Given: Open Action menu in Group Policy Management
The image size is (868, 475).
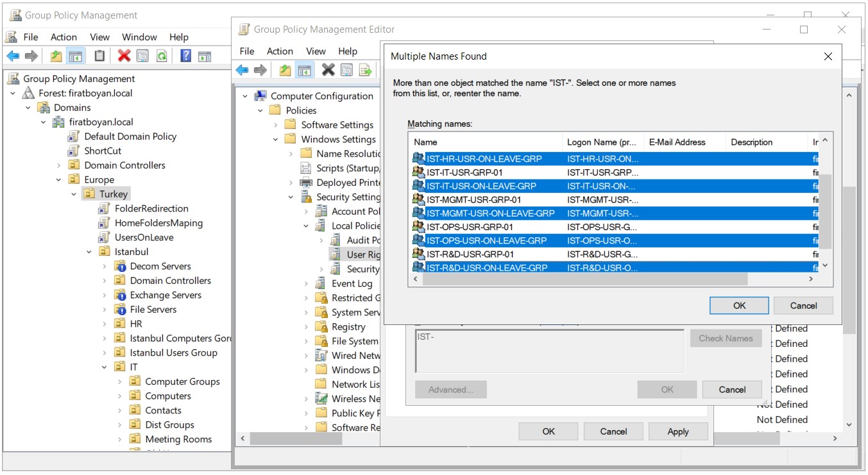Looking at the screenshot, I should [x=64, y=37].
